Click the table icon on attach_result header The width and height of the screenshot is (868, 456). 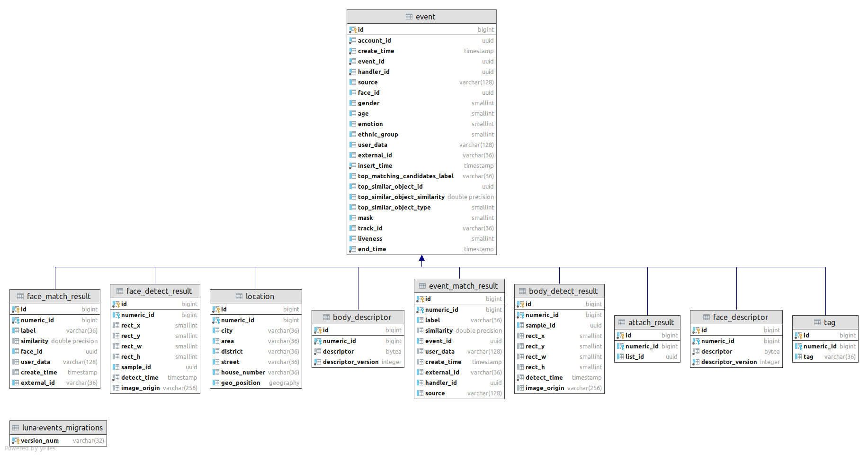(622, 322)
